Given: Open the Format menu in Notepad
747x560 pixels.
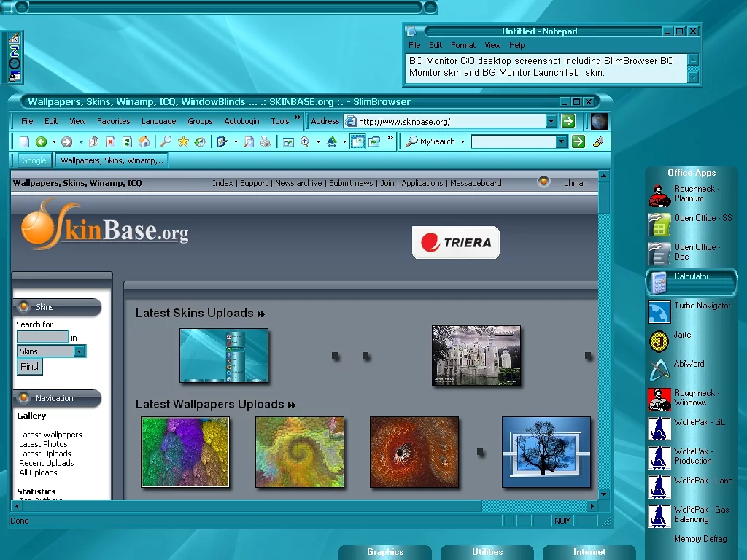Looking at the screenshot, I should point(462,45).
